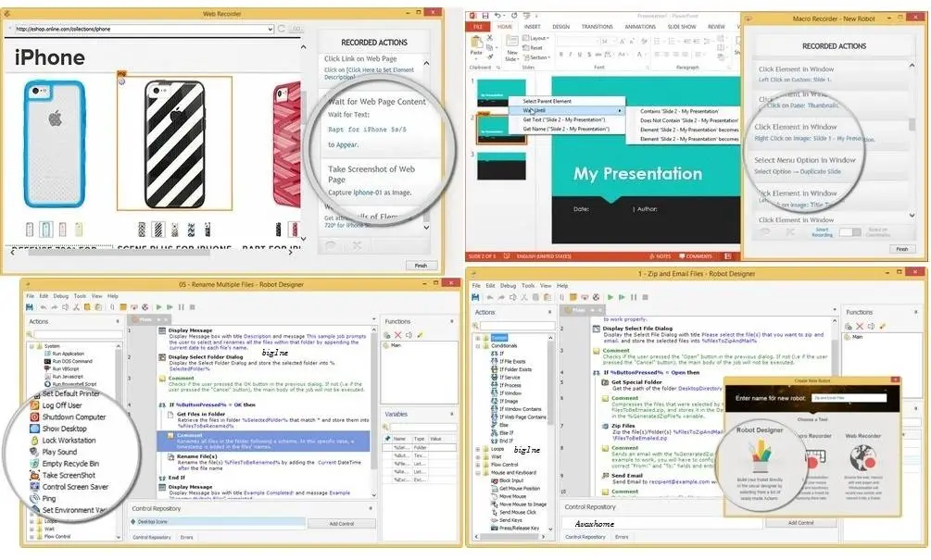
Task: Click the Bold icon in PowerPoint ribbon
Action: pos(561,55)
